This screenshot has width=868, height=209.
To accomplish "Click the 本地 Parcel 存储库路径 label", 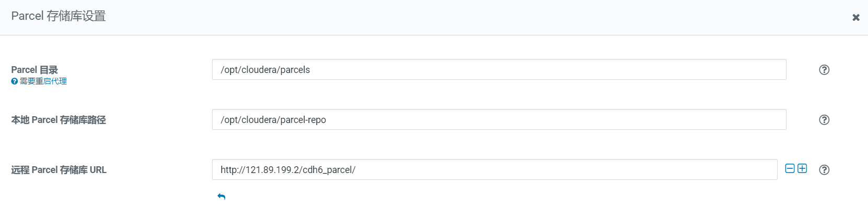I will click(58, 120).
